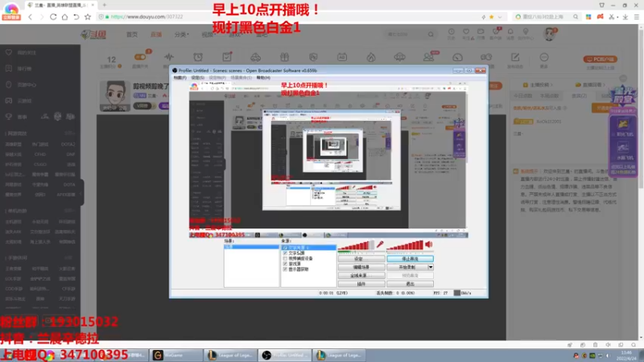The height and width of the screenshot is (362, 644).
Task: Click the circled ellipsis more-tools icon
Action: (x=544, y=57)
